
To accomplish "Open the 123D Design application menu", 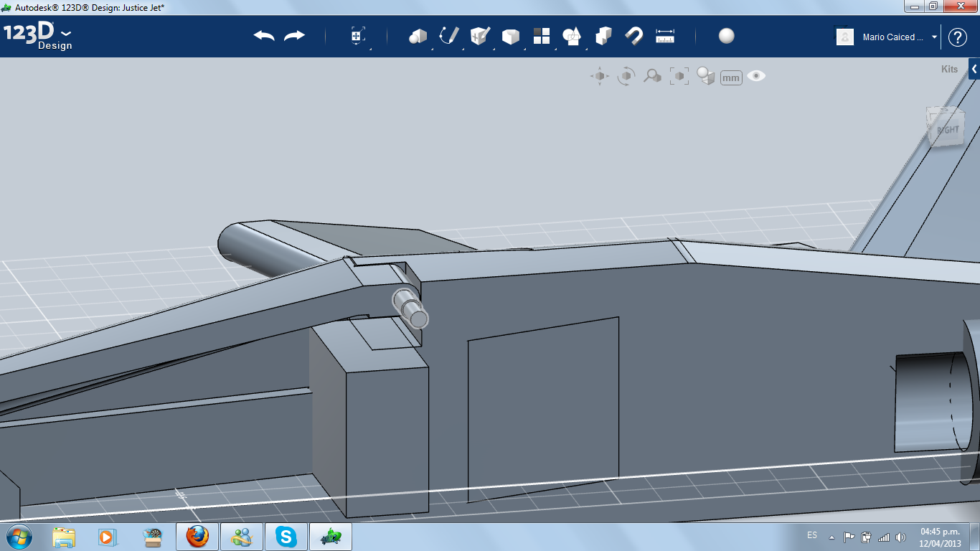I will click(37, 36).
